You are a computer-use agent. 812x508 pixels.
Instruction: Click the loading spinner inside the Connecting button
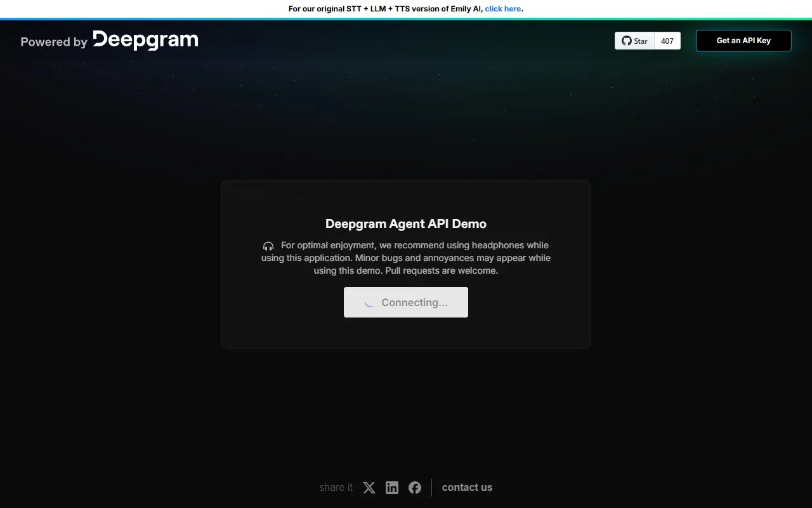368,303
